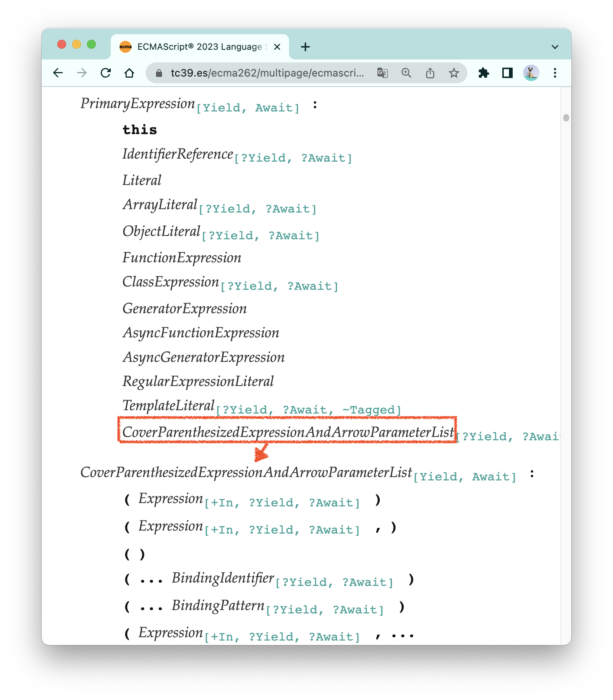Click the CoverParenthesizedExpressionAndArrowParameterList production heading

click(246, 473)
